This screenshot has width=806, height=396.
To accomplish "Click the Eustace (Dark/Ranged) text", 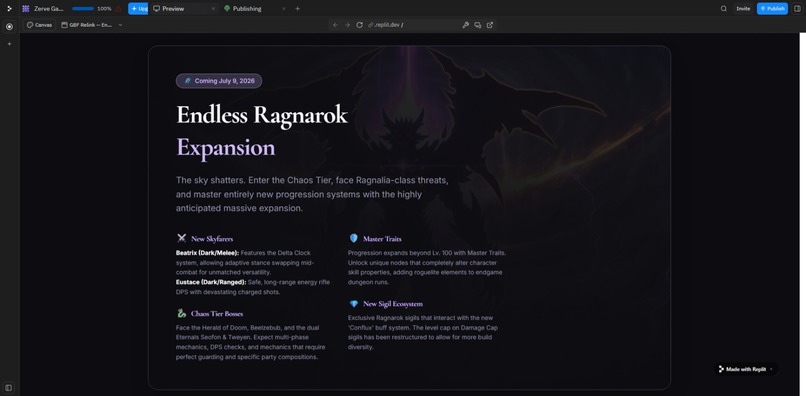I will pyautogui.click(x=211, y=282).
